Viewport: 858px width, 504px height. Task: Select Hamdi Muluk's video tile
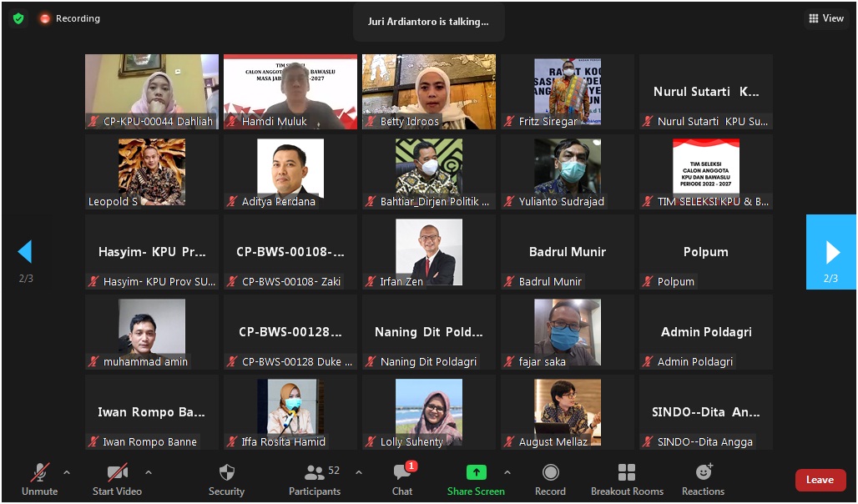point(290,91)
